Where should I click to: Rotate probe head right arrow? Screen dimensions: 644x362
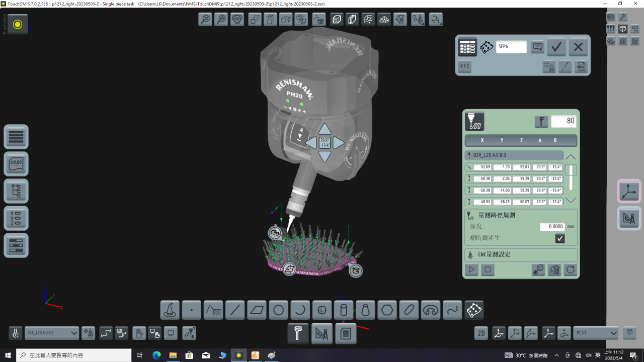(x=339, y=143)
